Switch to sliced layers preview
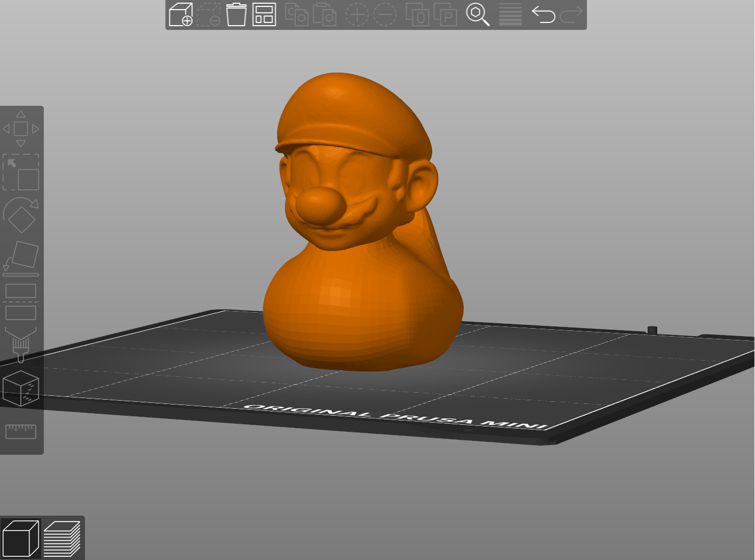Screen dimensions: 755x560 (x=62, y=539)
